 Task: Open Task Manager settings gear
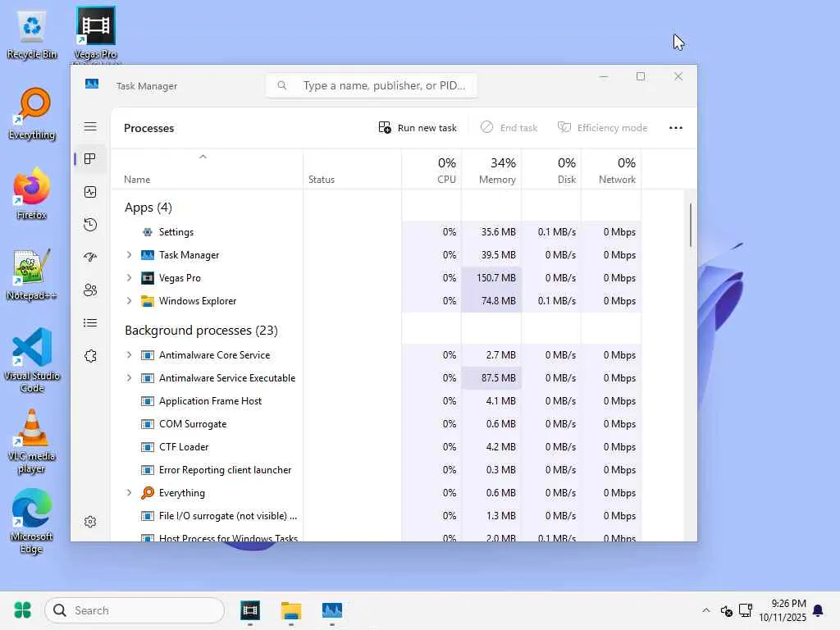[90, 522]
